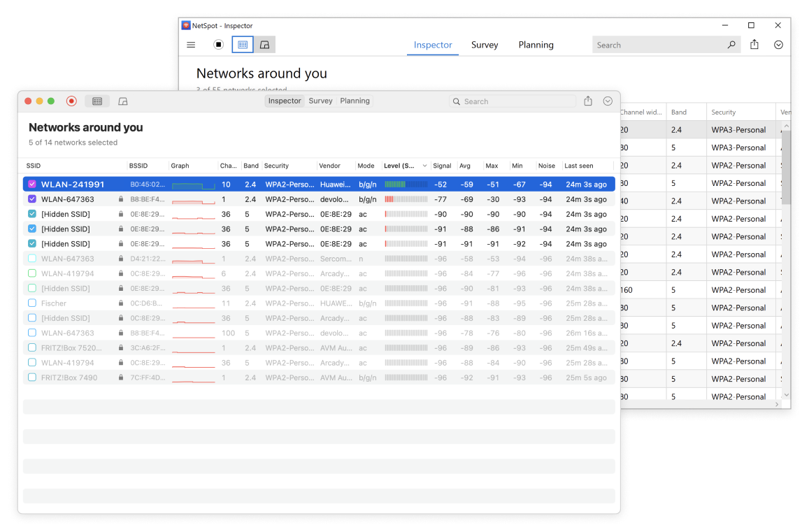This screenshot has height=532, width=809.
Task: Open hamburger menu in Windows NetSpot window
Action: point(191,45)
